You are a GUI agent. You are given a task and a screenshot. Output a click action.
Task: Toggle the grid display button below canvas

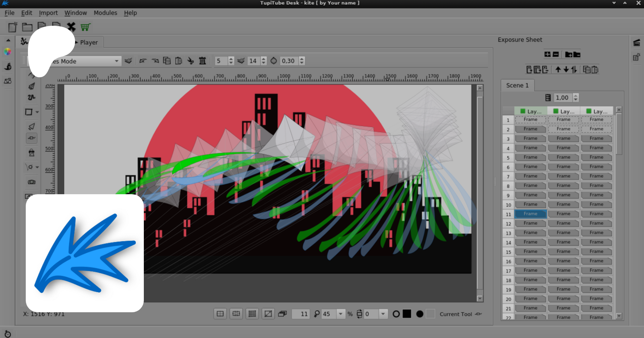[252, 314]
